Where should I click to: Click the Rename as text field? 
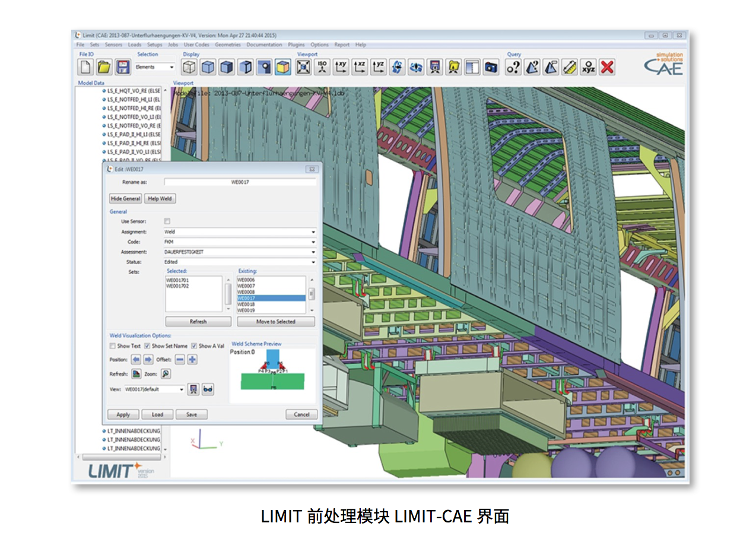pyautogui.click(x=240, y=182)
